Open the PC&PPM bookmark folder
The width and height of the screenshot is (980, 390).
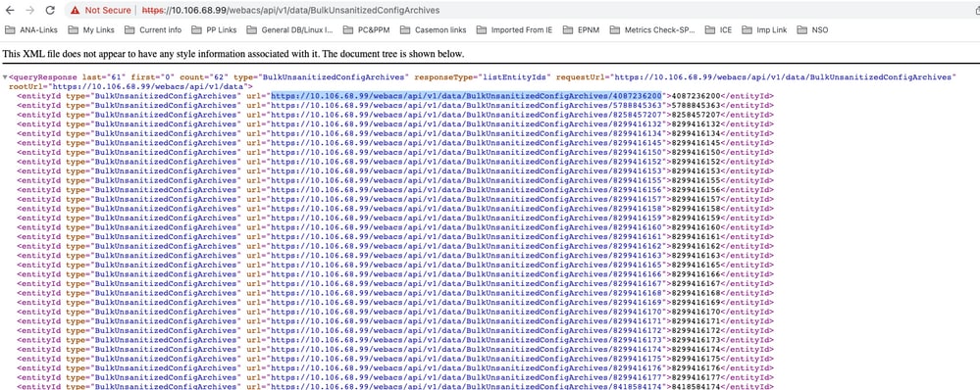366,29
